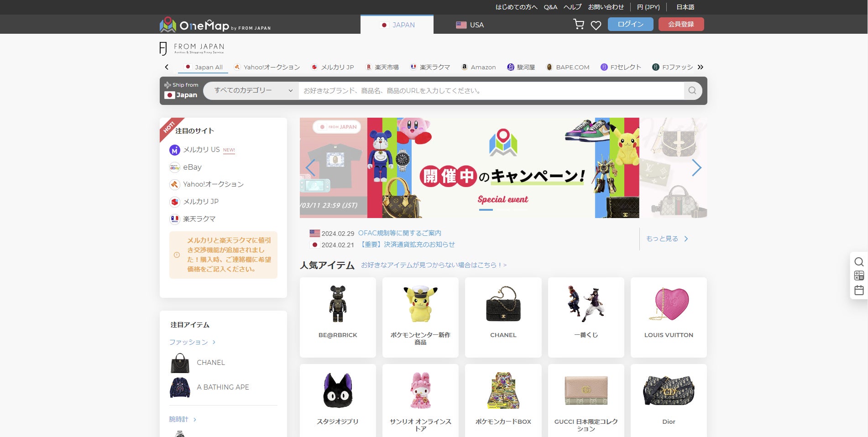Screen dimensions: 868x437
Task: Click the ログイン button
Action: [631, 24]
